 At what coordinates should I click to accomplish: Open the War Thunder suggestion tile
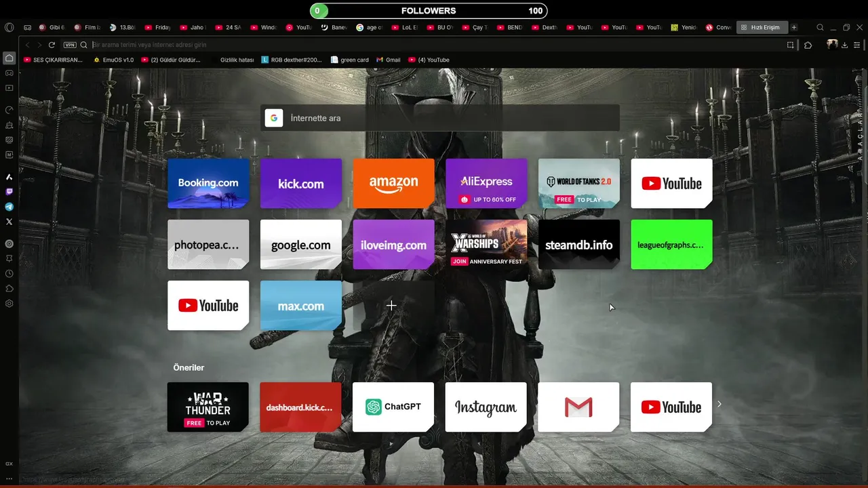[x=208, y=407]
